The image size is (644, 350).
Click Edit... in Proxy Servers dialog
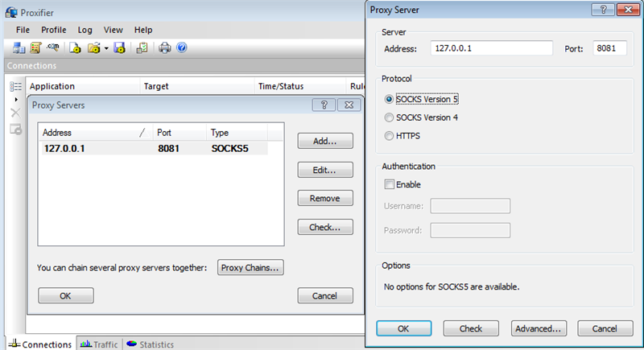[x=325, y=170]
